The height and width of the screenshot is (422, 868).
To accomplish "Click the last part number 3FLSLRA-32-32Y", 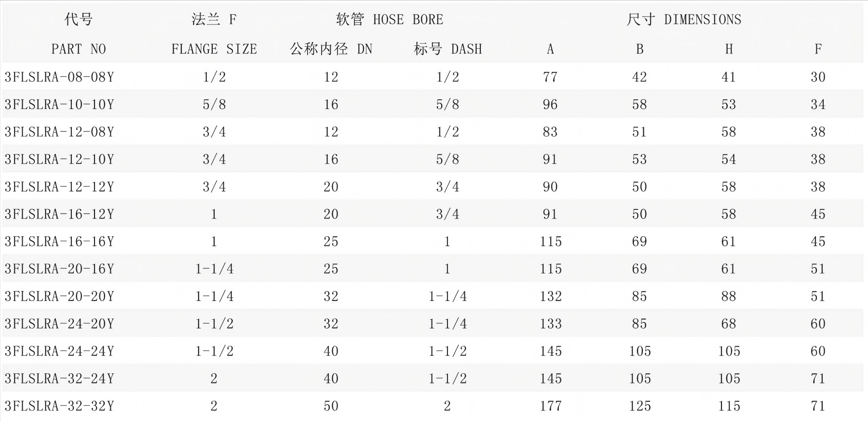I will point(59,406).
